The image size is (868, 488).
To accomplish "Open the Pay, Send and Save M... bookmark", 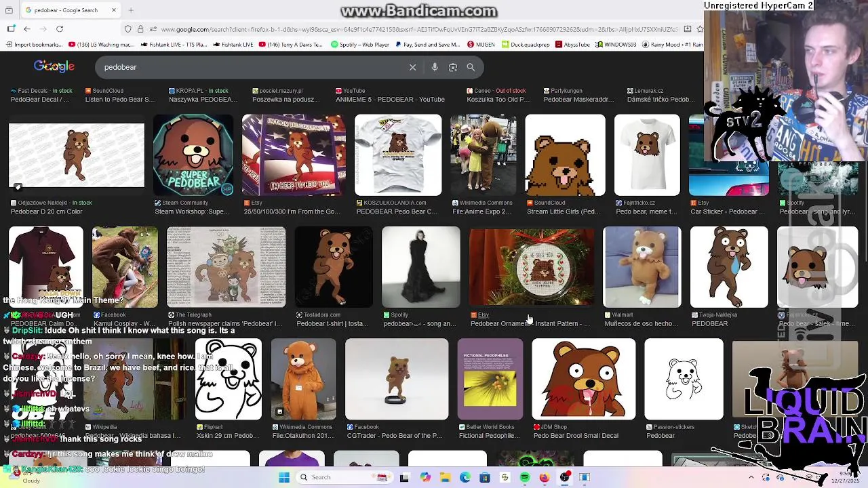I will tap(427, 45).
